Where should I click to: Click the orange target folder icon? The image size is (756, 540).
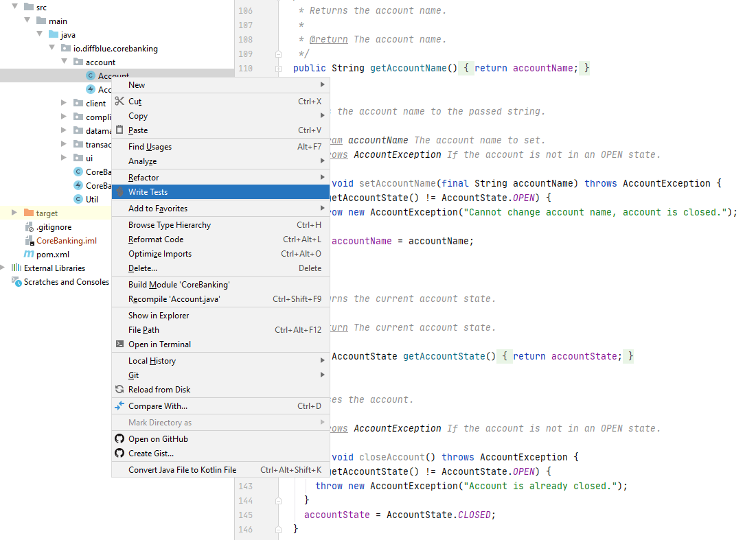tap(29, 213)
